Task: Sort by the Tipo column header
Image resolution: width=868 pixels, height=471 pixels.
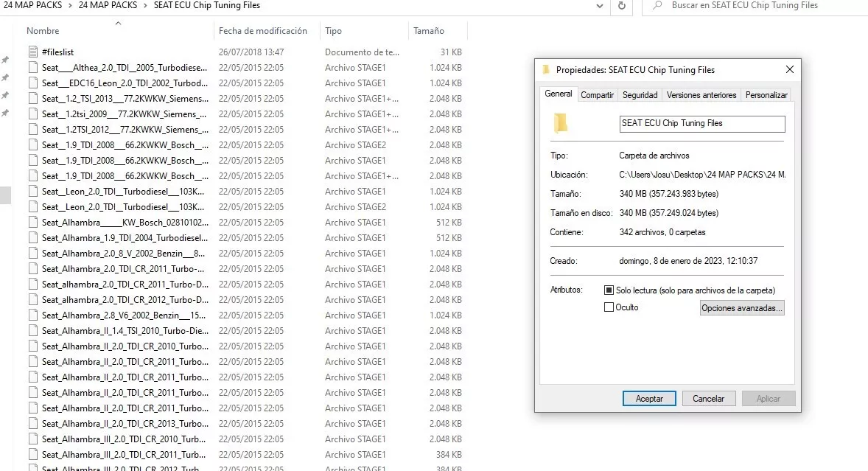Action: [333, 31]
